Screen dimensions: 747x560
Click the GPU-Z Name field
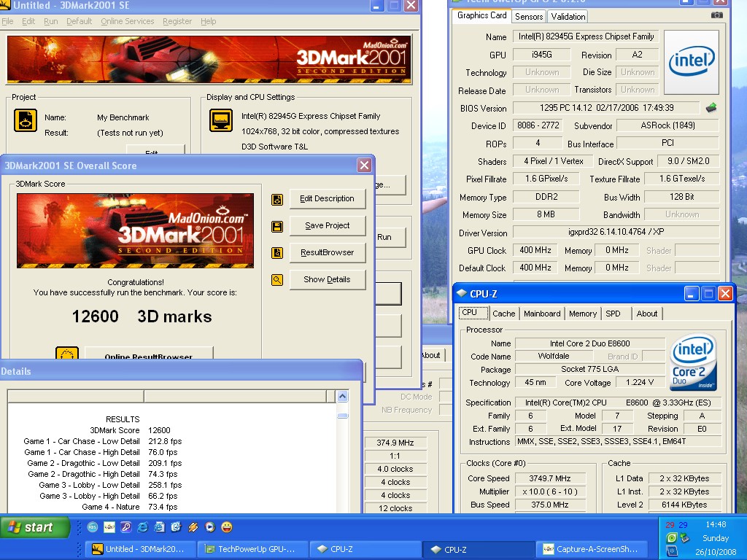(586, 36)
